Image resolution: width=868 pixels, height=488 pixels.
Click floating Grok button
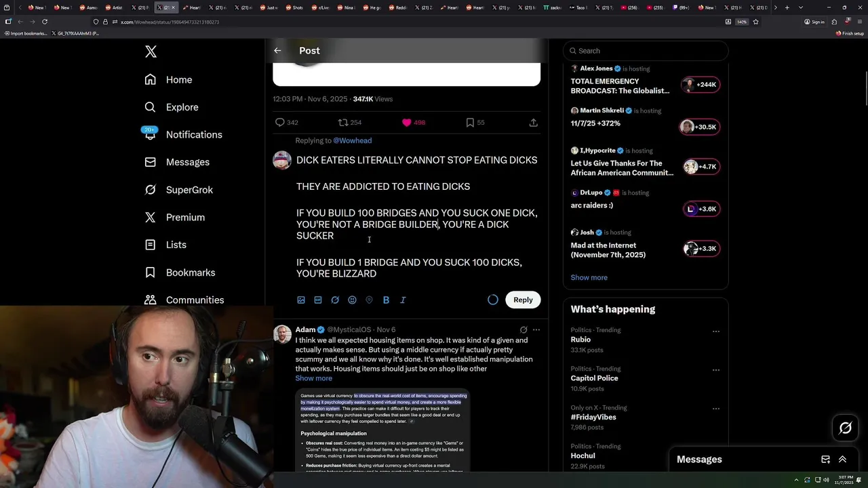click(x=846, y=428)
